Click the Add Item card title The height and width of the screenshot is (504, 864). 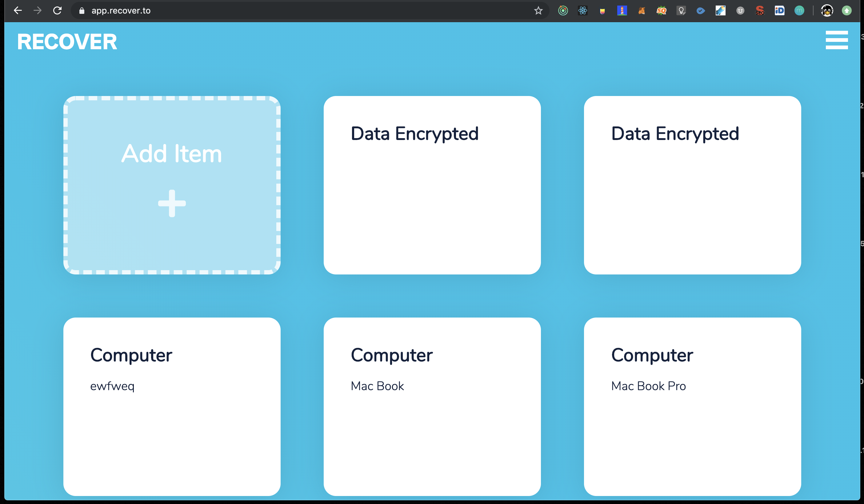click(172, 153)
